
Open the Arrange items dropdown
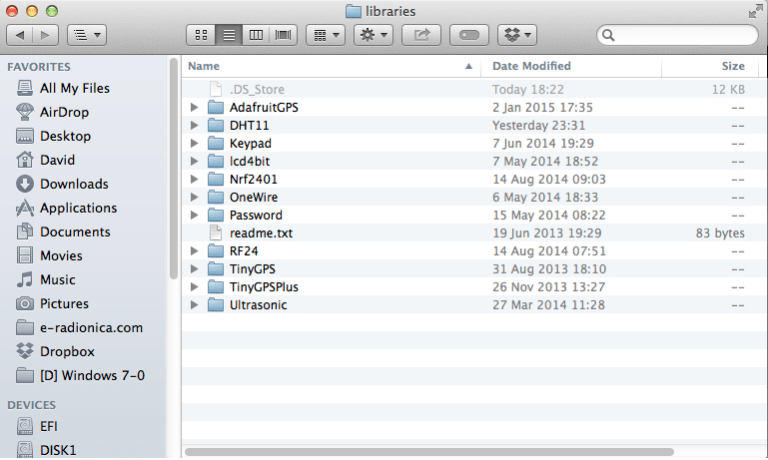pos(325,35)
